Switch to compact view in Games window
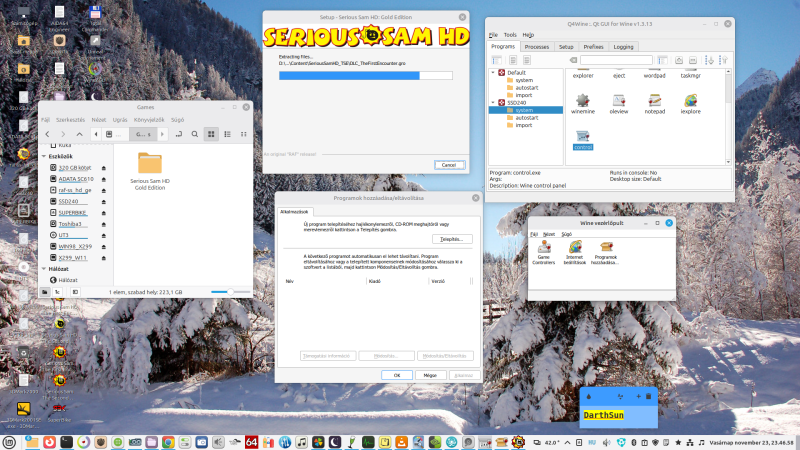Image resolution: width=800 pixels, height=450 pixels. point(244,134)
